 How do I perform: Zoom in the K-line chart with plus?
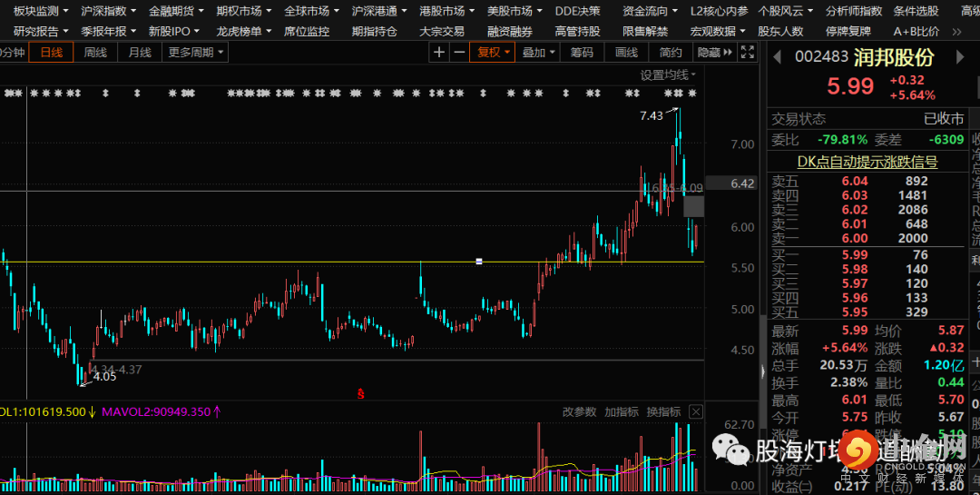pyautogui.click(x=439, y=53)
